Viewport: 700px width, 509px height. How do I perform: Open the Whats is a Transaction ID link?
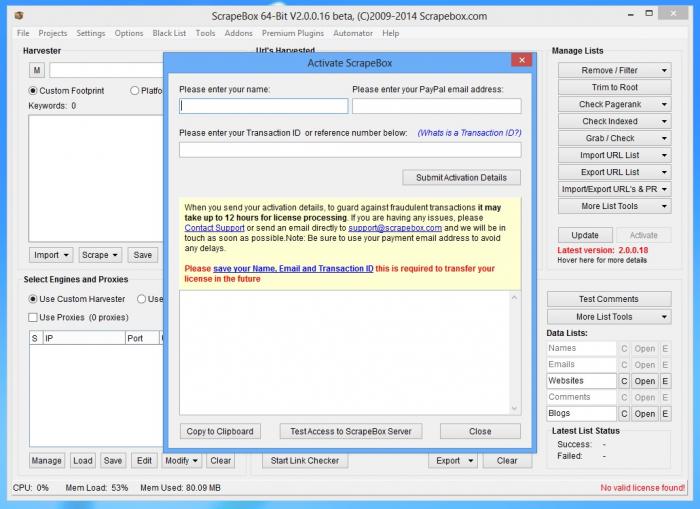point(469,133)
